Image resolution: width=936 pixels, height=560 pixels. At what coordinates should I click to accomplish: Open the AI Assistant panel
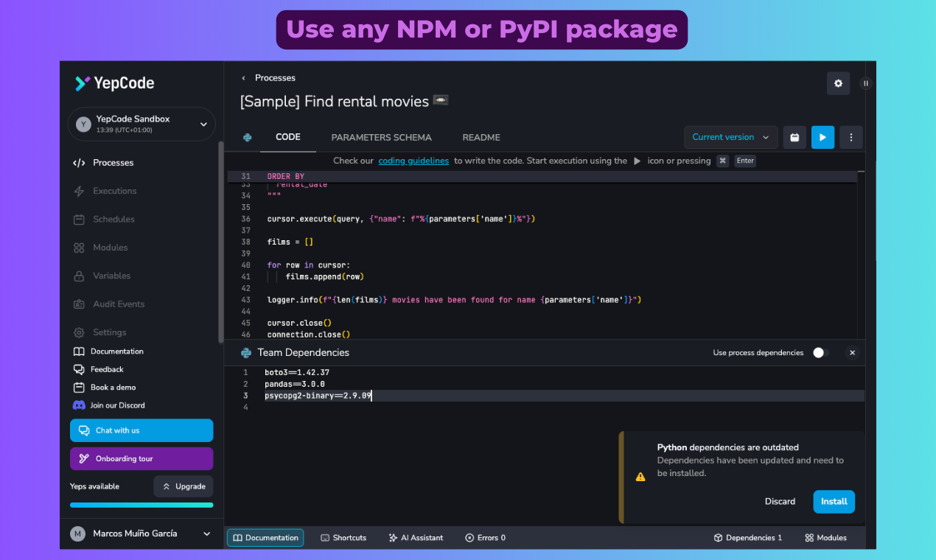click(416, 537)
